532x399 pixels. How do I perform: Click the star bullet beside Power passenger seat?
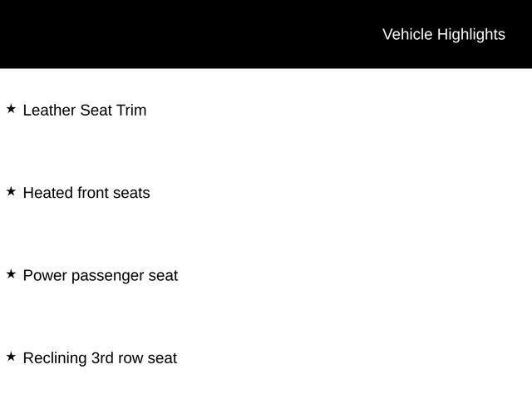[11, 273]
